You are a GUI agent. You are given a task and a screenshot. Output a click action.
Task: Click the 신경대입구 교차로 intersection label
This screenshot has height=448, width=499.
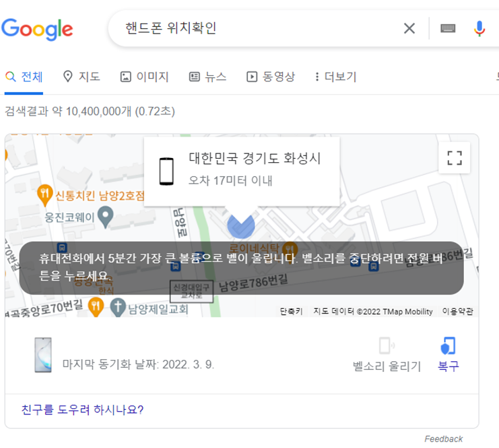tap(191, 291)
